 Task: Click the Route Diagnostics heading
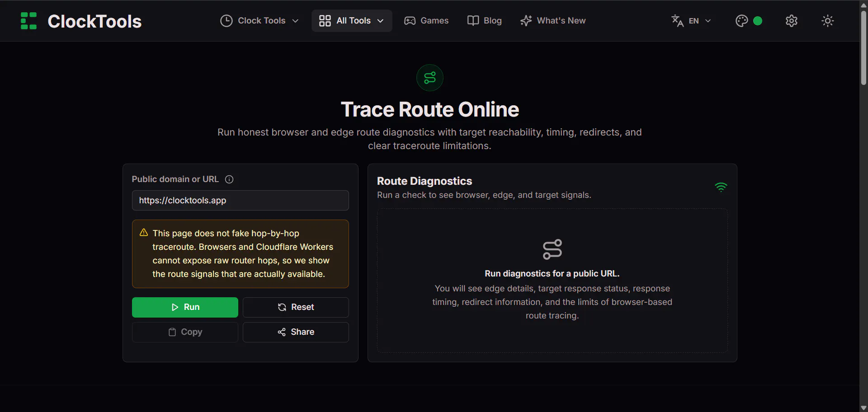[x=425, y=181]
